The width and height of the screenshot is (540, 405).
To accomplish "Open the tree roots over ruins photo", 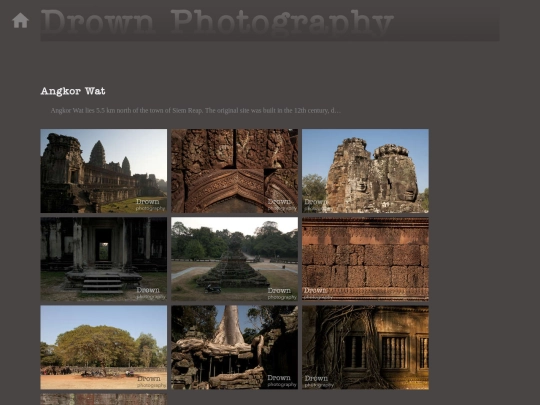I will [x=235, y=347].
